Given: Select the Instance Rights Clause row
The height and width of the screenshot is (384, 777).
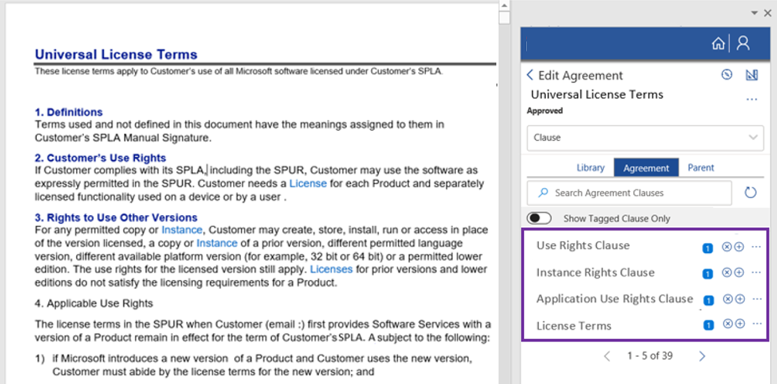Looking at the screenshot, I should tap(645, 273).
